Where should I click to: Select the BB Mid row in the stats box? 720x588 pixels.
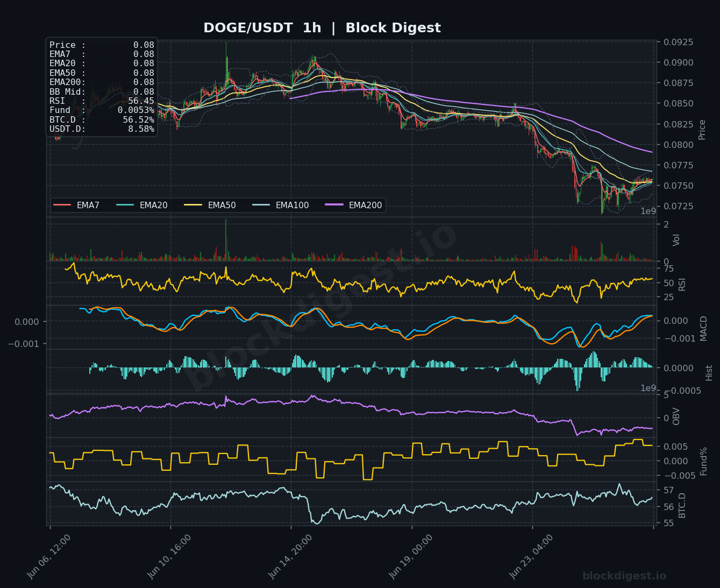coord(102,91)
